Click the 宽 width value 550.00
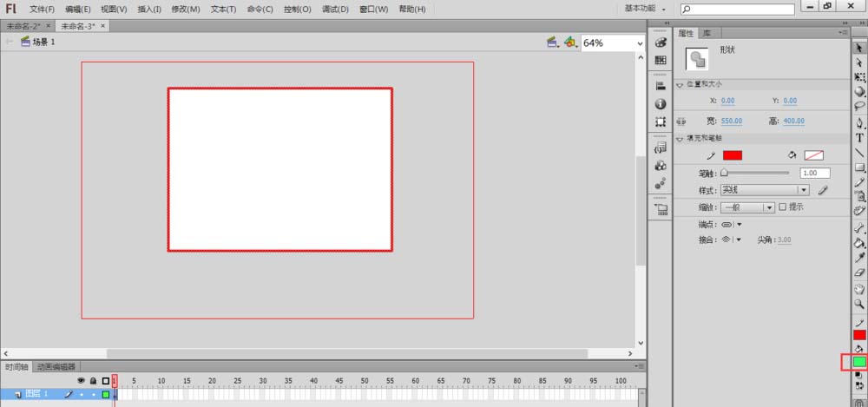This screenshot has width=868, height=407. (x=731, y=121)
